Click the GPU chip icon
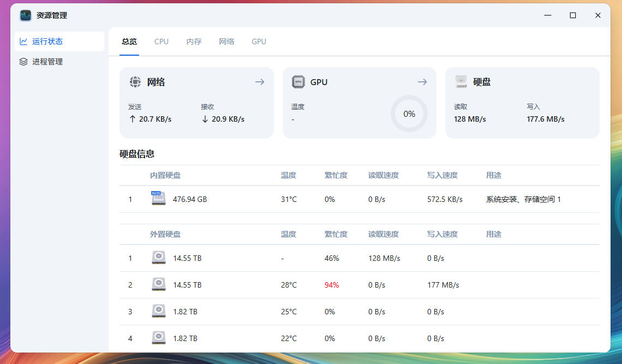Viewport: 622px width, 364px height. click(298, 82)
